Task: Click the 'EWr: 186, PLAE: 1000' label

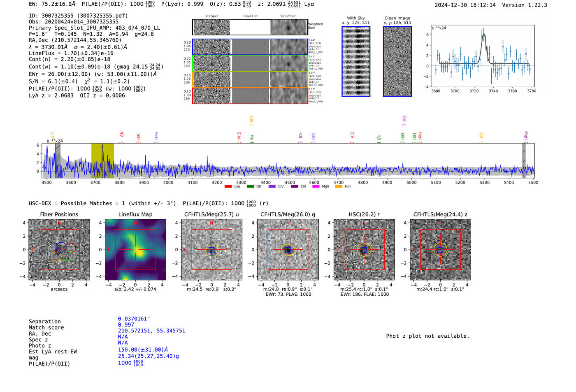Action: 365,294
